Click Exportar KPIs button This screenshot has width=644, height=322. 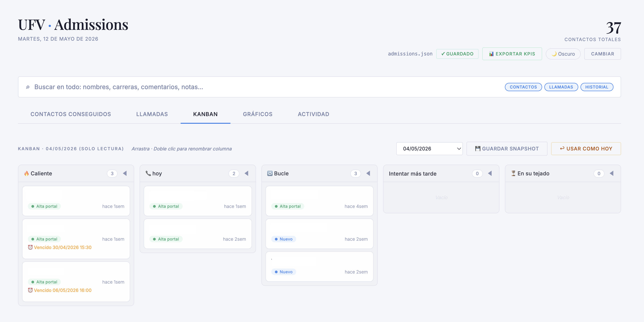pyautogui.click(x=512, y=54)
